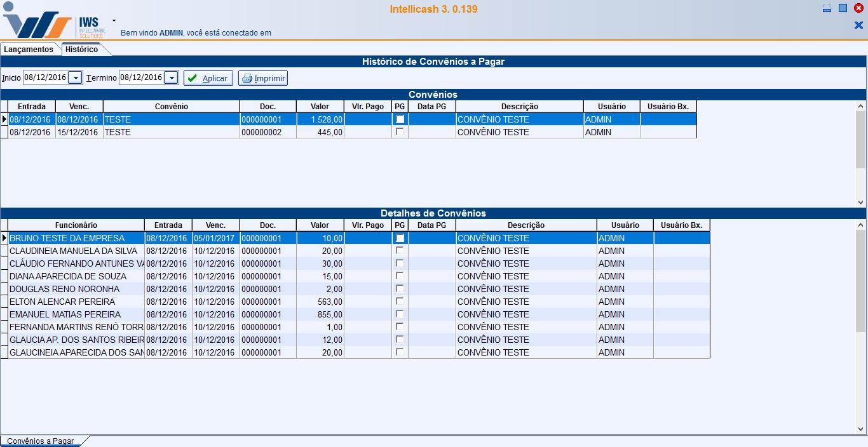Image resolution: width=868 pixels, height=447 pixels.
Task: Toggle PG checkbox for FERNANDA MARTINS RENÓ
Action: [400, 327]
